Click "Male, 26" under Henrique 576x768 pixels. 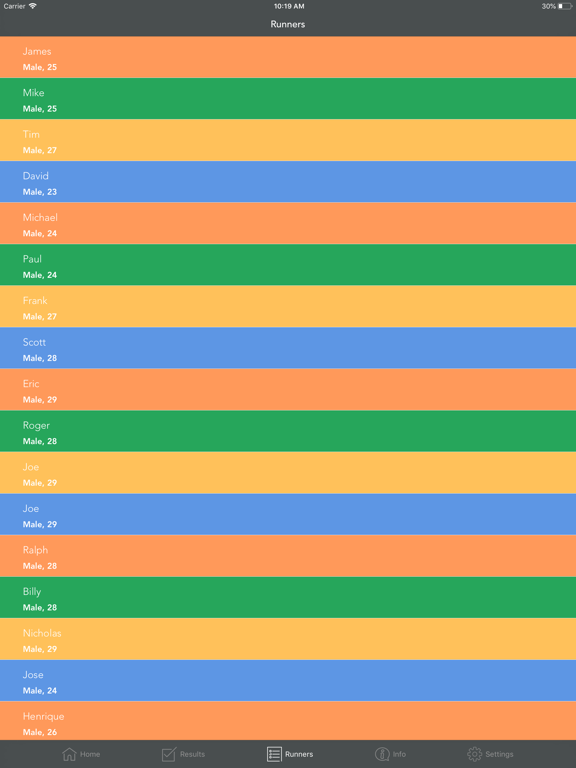(40, 732)
